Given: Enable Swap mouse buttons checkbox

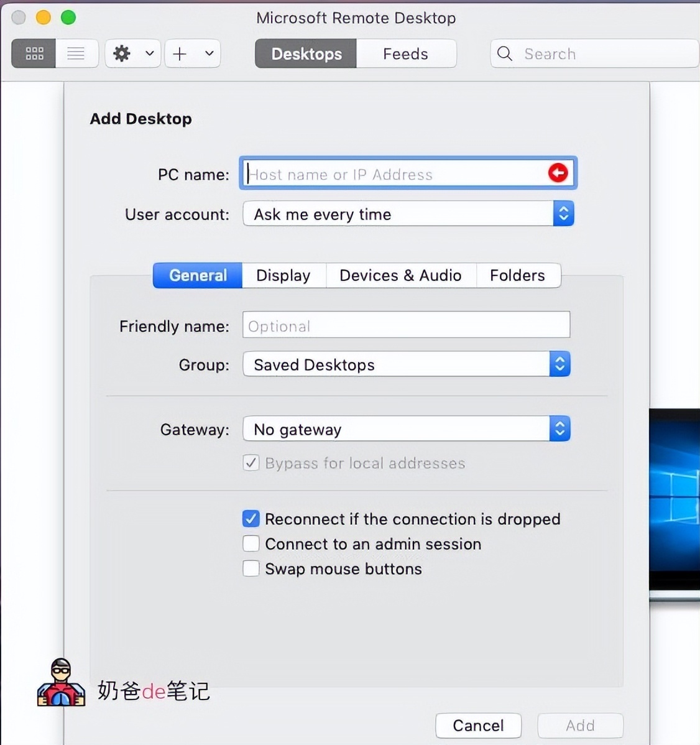Looking at the screenshot, I should [251, 569].
